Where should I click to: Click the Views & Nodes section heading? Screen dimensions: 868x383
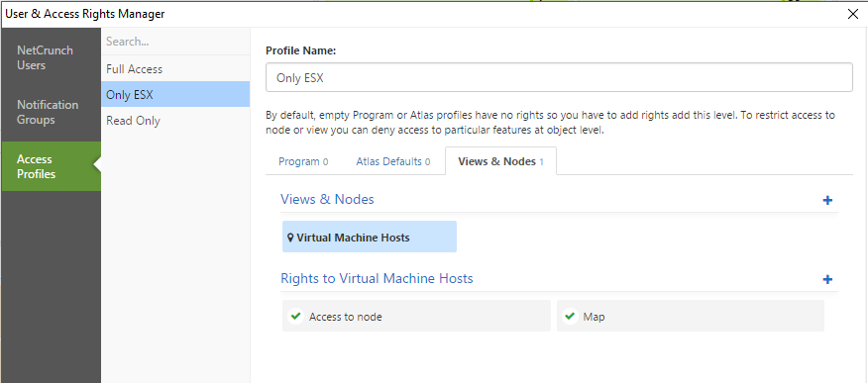click(x=327, y=200)
